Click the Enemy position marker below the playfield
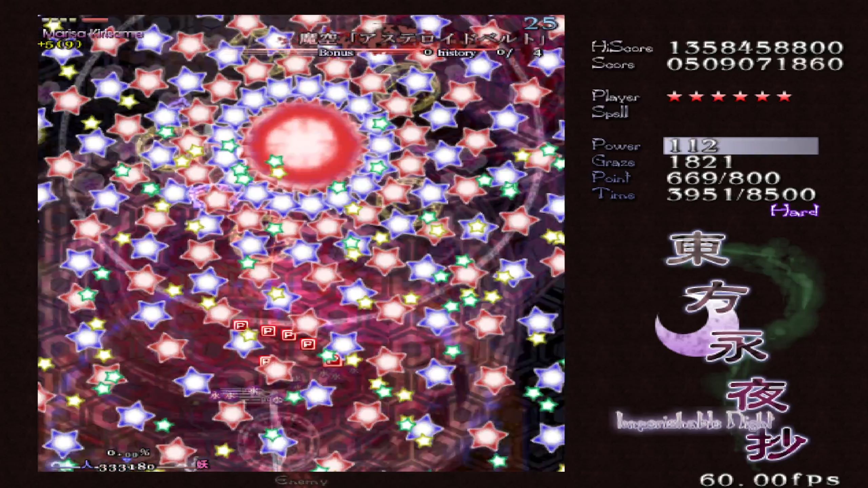Viewport: 868px width, 488px height. 301,481
